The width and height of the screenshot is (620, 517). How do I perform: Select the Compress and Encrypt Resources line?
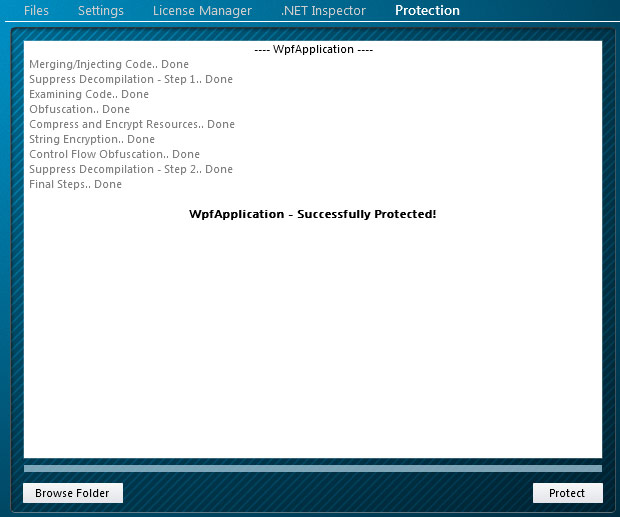tap(132, 124)
